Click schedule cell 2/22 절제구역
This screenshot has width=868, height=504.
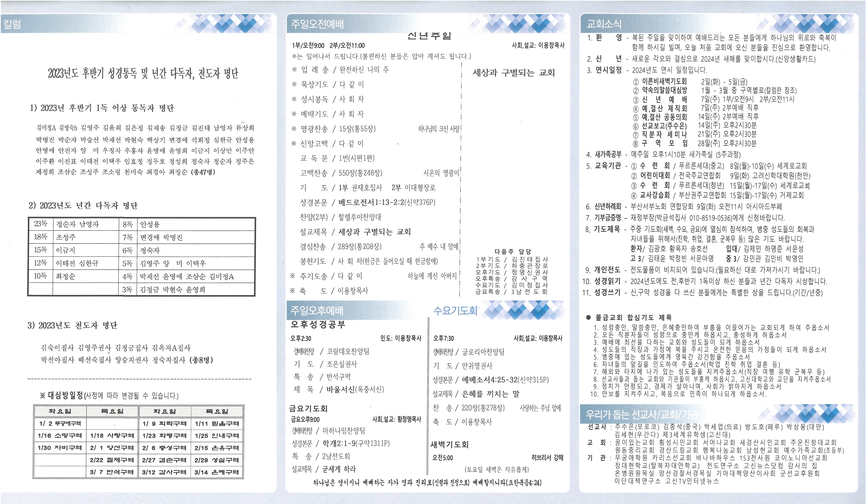tap(112, 460)
